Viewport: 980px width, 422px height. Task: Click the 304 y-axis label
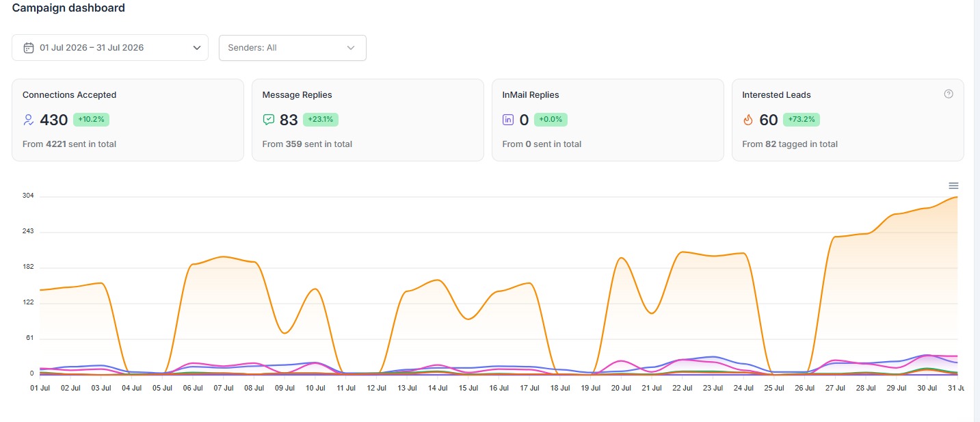(x=28, y=196)
